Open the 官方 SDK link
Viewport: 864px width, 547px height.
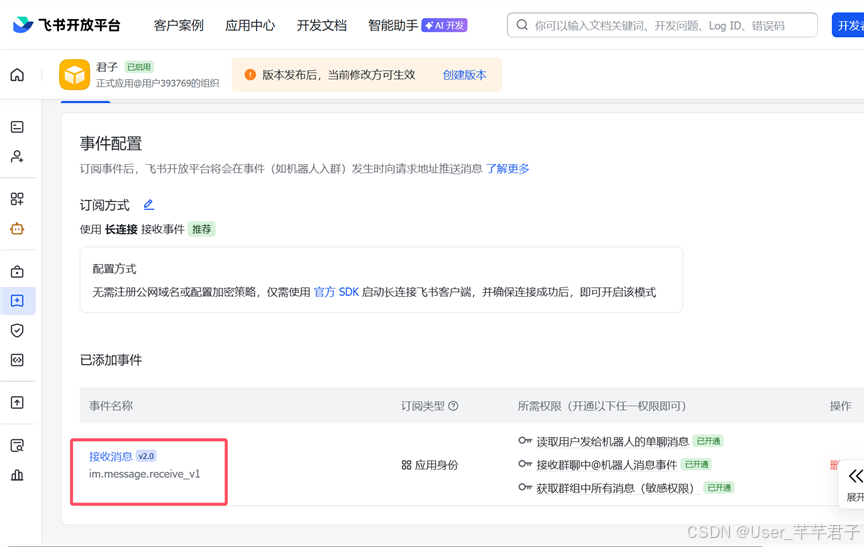[x=336, y=292]
